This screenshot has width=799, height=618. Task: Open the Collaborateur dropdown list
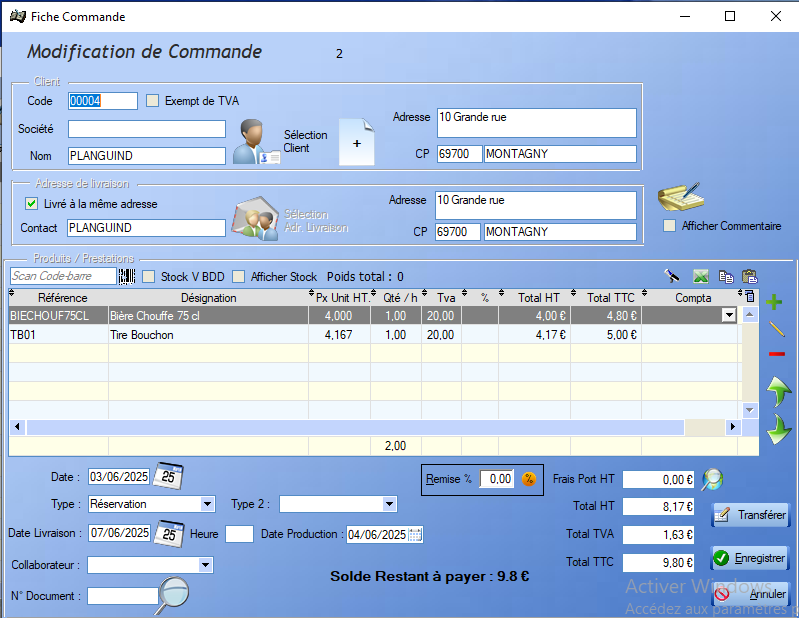pyautogui.click(x=205, y=565)
